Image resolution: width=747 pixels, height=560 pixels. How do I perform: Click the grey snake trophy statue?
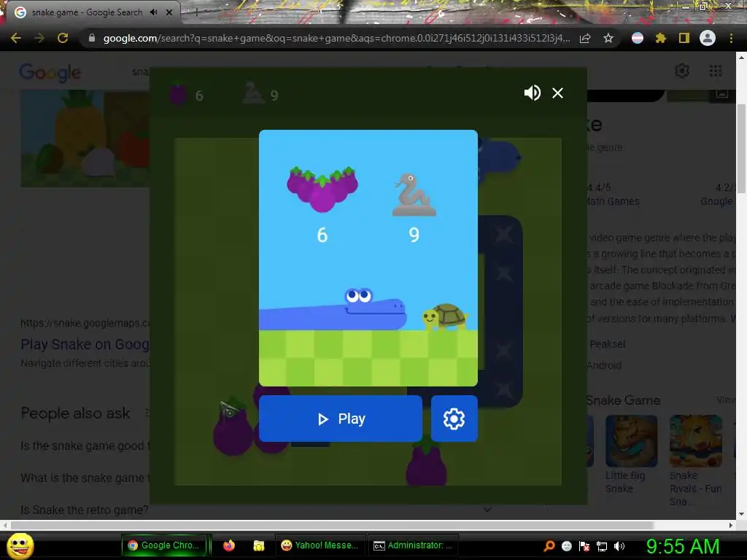click(x=414, y=195)
